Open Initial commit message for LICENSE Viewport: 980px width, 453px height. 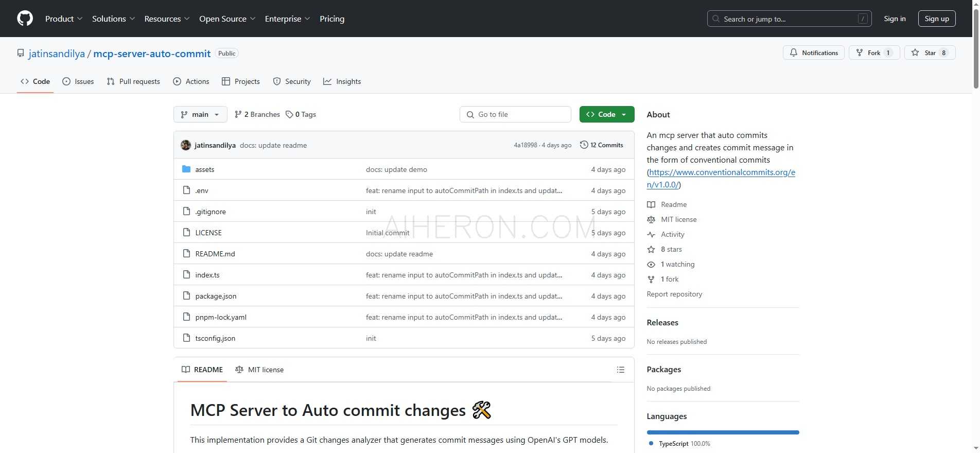point(388,233)
